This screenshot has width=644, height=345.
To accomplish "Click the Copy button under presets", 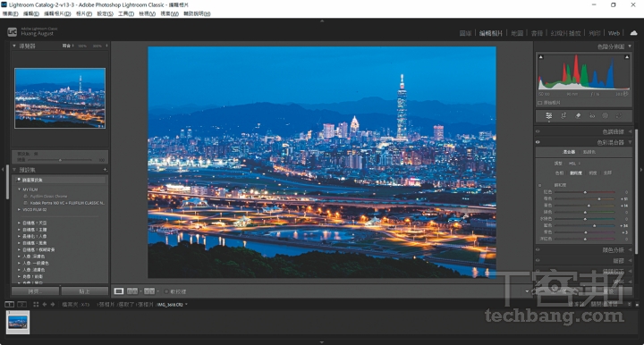I will coord(35,291).
